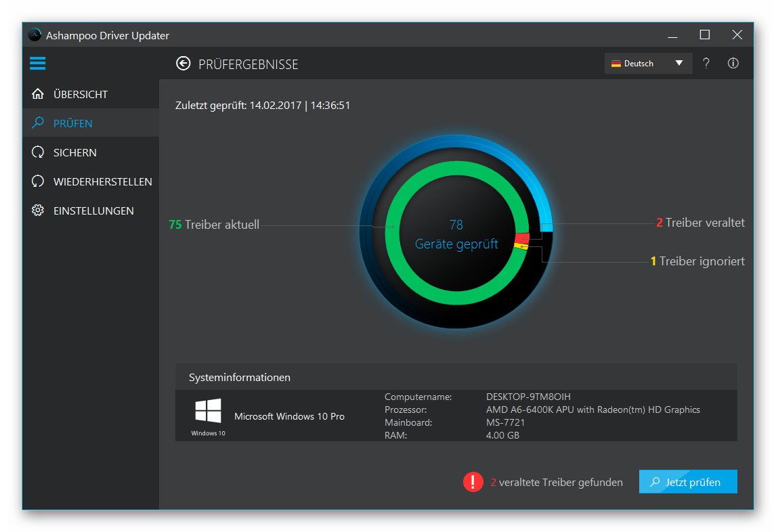Image resolution: width=776 pixels, height=532 pixels.
Task: Open the info icon in the header
Action: 733,63
